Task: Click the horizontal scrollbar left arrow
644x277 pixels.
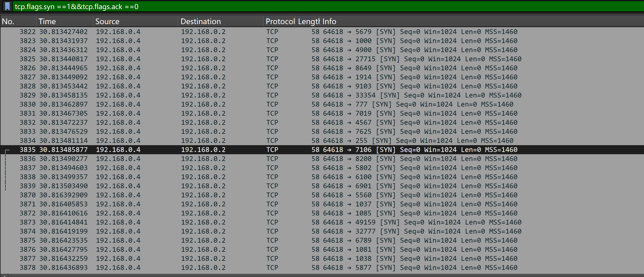Action: pos(4,275)
